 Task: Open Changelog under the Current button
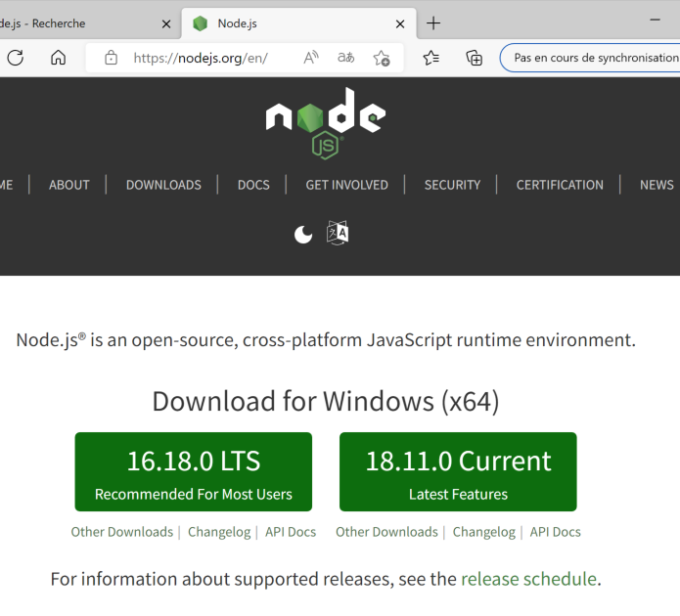pos(484,532)
